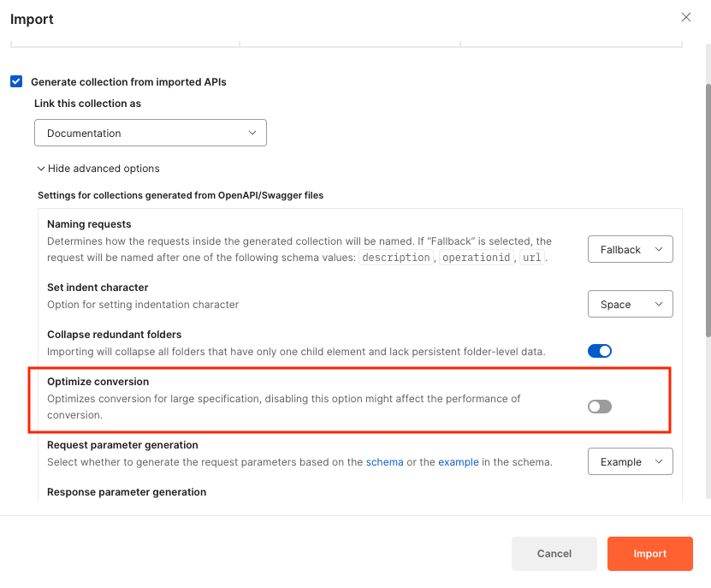Close the Import dialog

pos(686,17)
